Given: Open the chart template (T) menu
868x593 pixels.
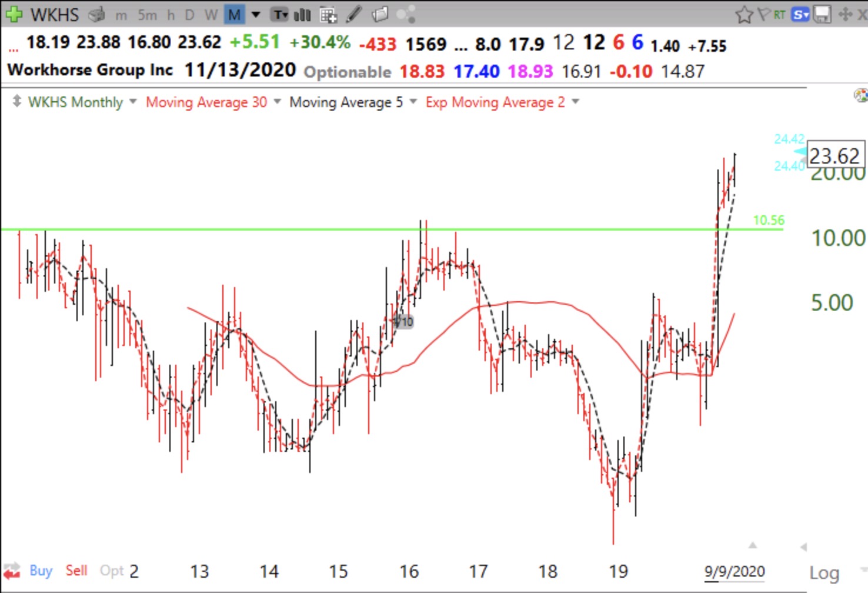Looking at the screenshot, I should 279,15.
